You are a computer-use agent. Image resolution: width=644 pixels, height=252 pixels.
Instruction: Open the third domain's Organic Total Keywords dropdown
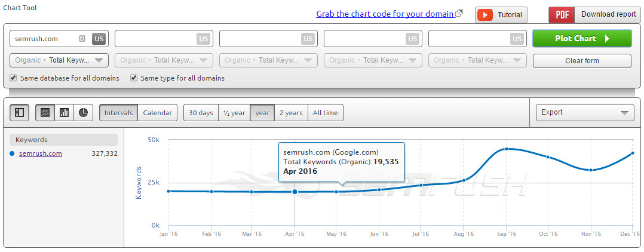[269, 60]
